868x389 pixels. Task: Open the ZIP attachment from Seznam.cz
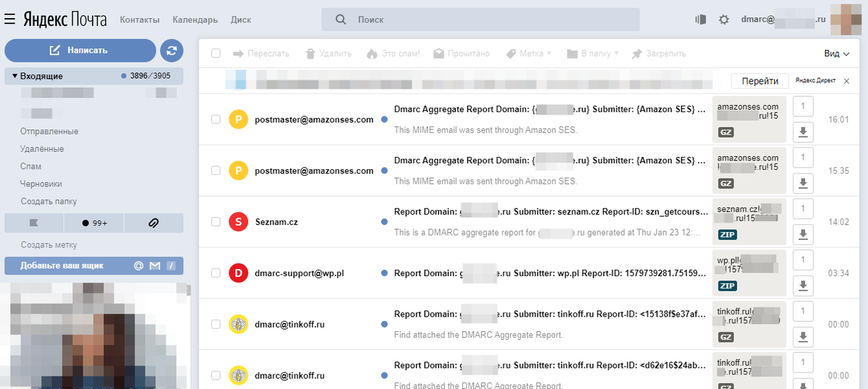click(x=727, y=234)
